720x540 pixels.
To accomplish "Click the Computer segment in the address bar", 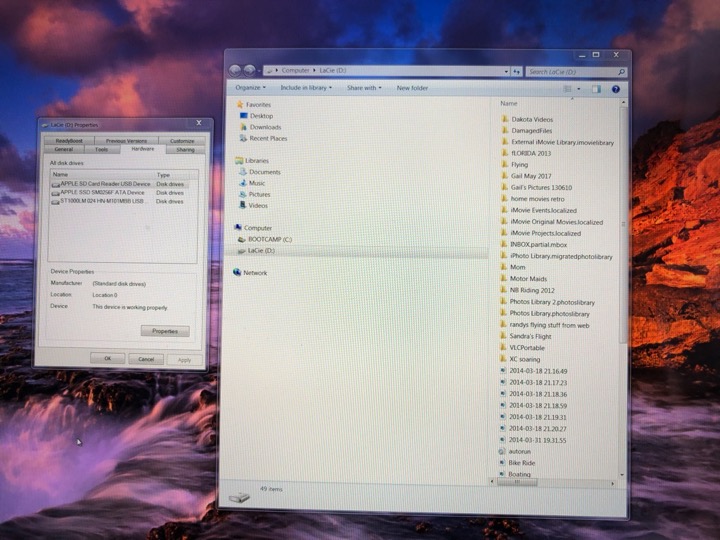I will 295,70.
